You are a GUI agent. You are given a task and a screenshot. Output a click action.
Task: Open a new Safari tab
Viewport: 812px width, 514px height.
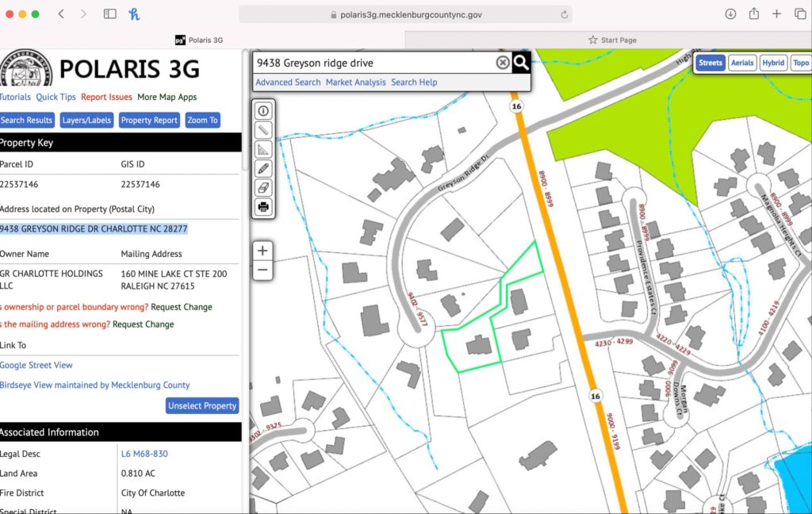coord(776,14)
